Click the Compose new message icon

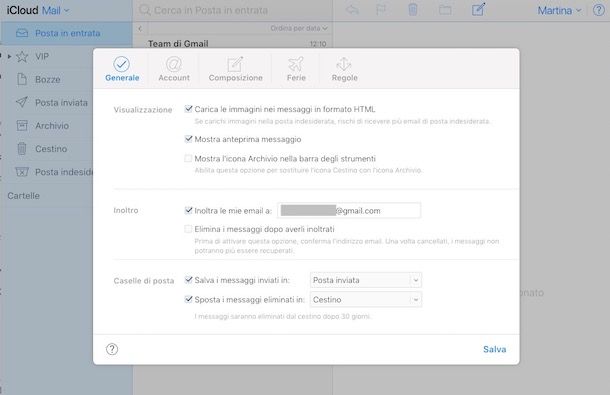479,9
